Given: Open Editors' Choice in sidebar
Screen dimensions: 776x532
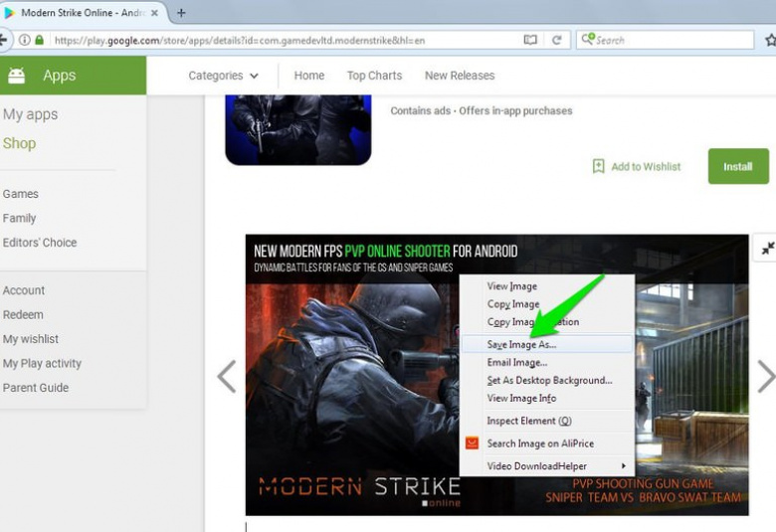Looking at the screenshot, I should click(x=40, y=243).
